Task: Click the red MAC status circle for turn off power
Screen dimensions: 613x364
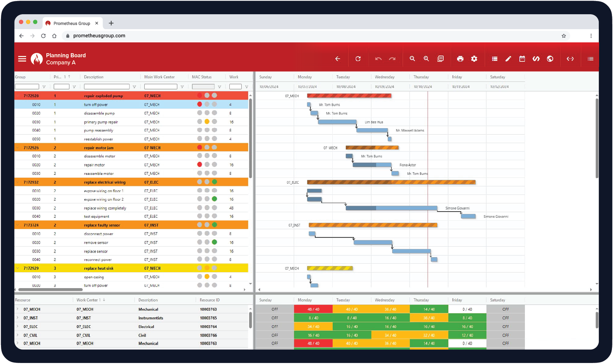Action: pyautogui.click(x=200, y=104)
